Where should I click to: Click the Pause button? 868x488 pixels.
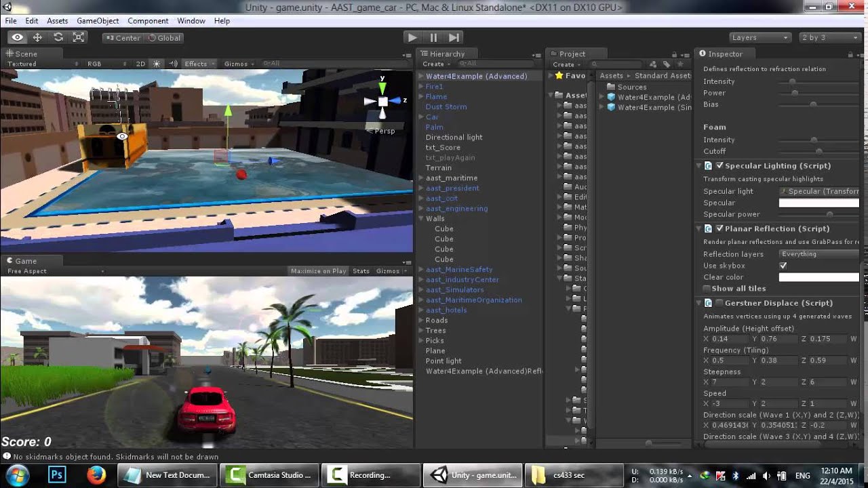(433, 38)
